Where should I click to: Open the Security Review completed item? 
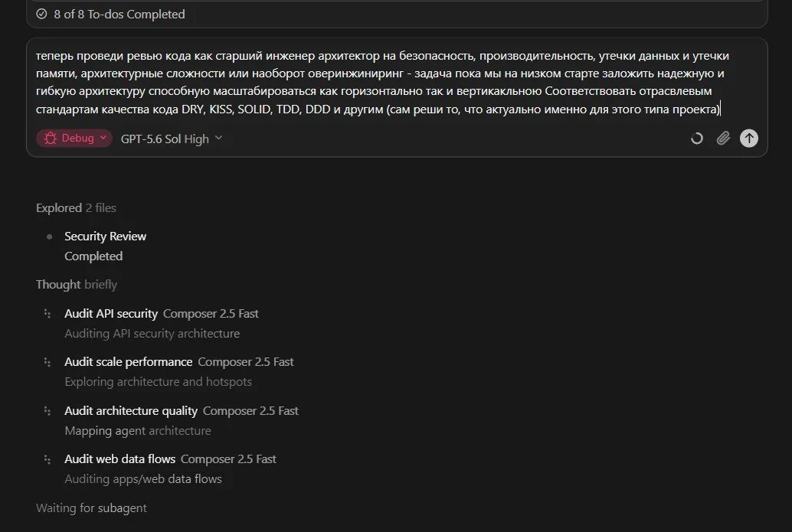pos(105,246)
